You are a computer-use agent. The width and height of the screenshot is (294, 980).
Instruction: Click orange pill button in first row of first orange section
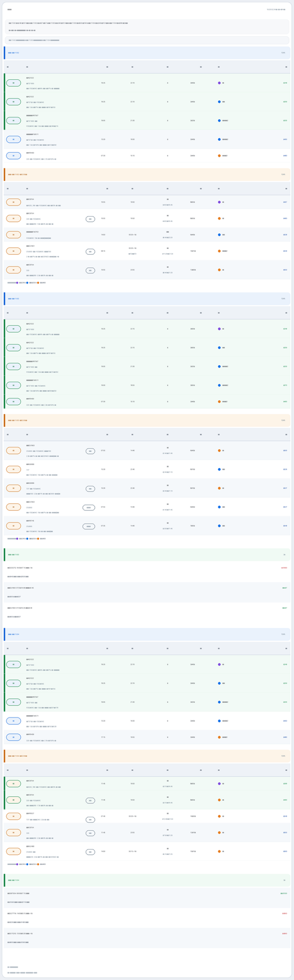14,202
